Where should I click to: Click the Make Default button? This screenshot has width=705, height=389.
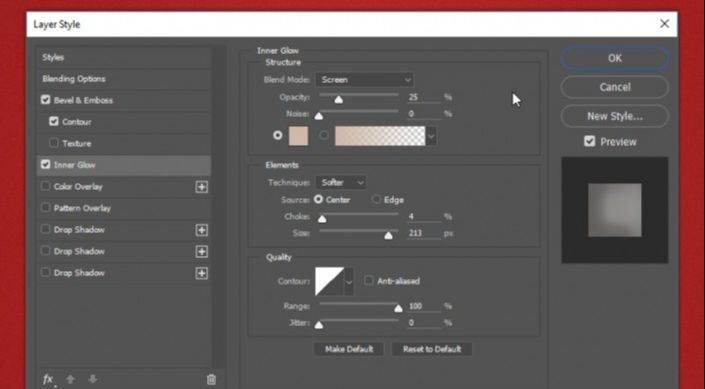349,349
